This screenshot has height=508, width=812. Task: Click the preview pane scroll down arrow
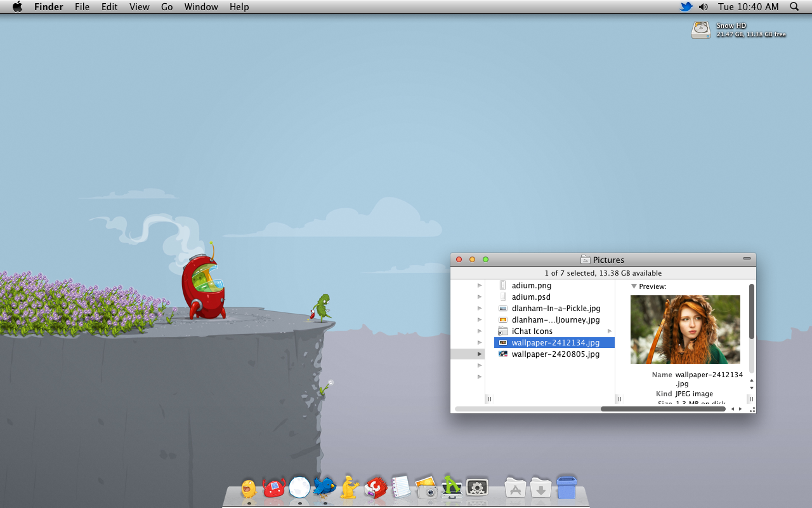coord(752,388)
